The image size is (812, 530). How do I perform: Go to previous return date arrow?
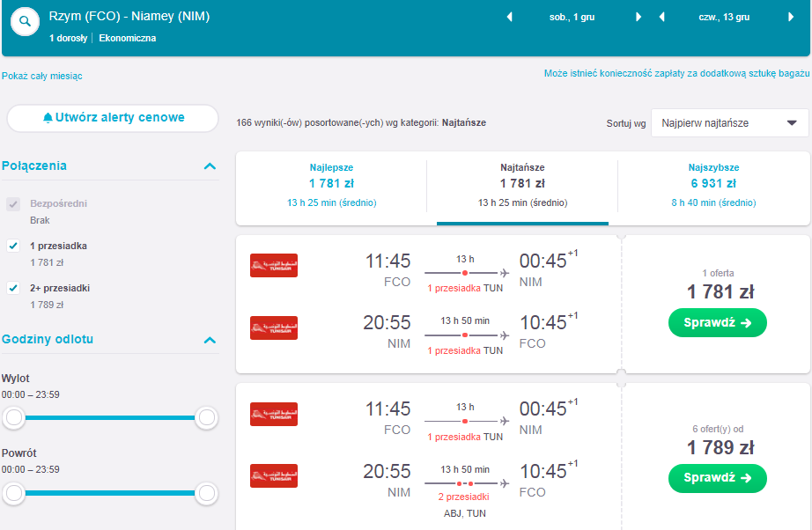[x=661, y=17]
